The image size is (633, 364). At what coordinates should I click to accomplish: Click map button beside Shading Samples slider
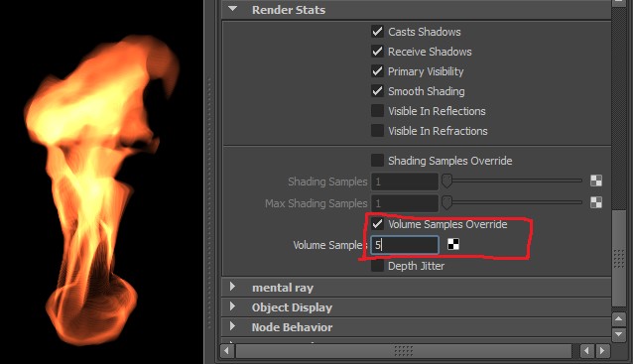click(596, 181)
